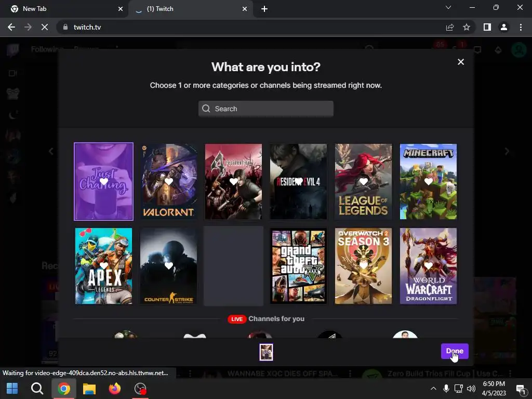
Task: Select the Counter-Strike category card
Action: [169, 266]
